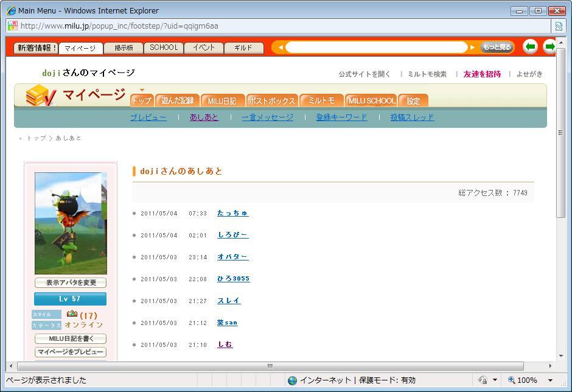Click the horizontal scrollbar thumb
This screenshot has width=572, height=392.
click(x=270, y=366)
